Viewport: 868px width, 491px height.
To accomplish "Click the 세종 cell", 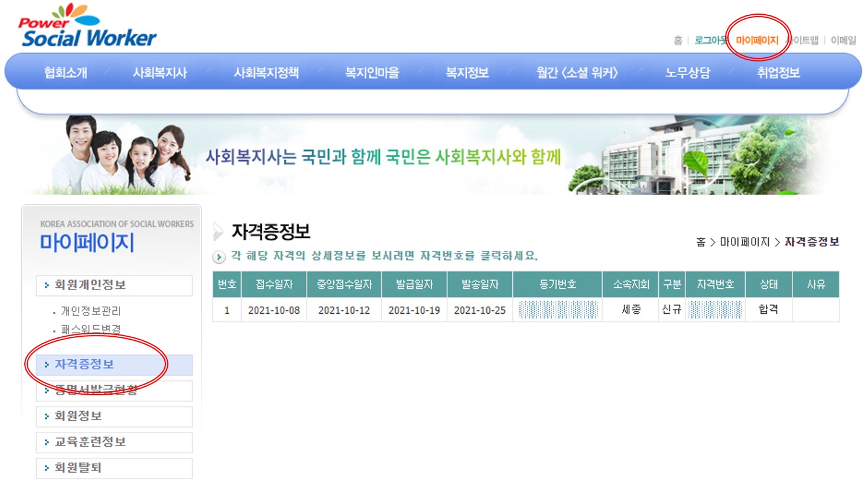I will 631,310.
